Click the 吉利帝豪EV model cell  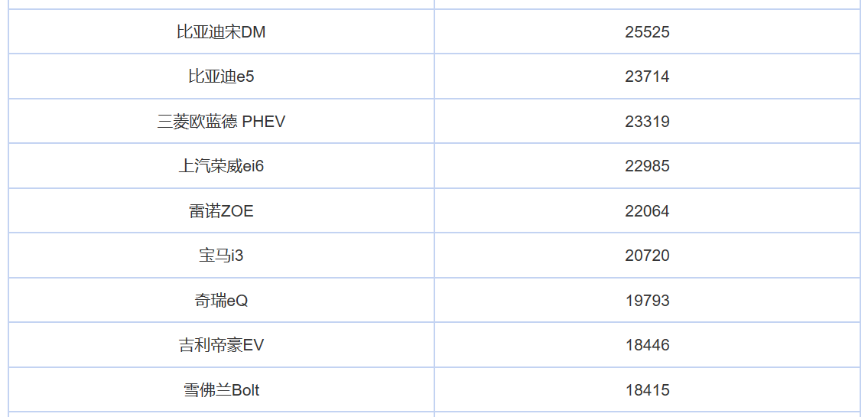tap(221, 345)
